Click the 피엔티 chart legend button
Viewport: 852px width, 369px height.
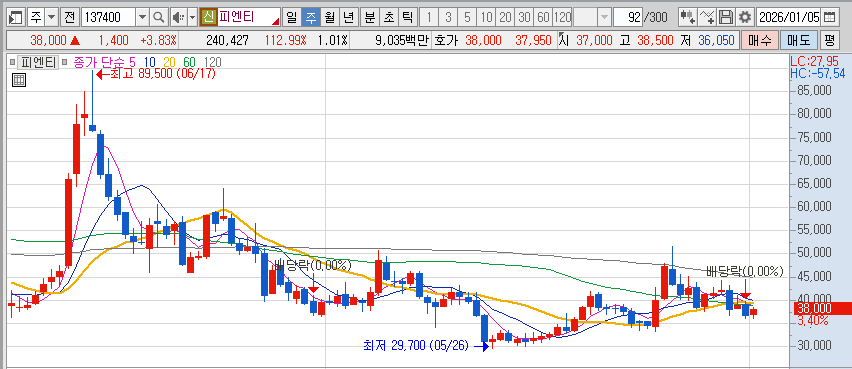click(39, 62)
